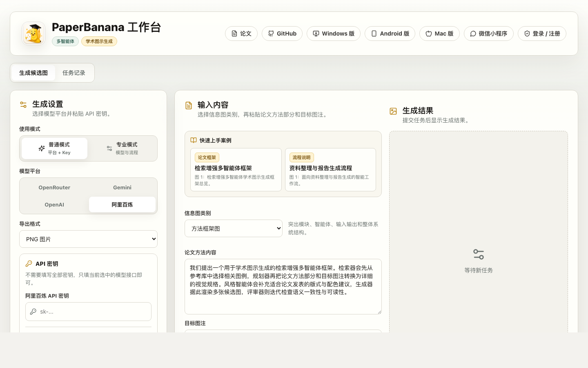Click the apple icon for Mac 版

tap(429, 34)
